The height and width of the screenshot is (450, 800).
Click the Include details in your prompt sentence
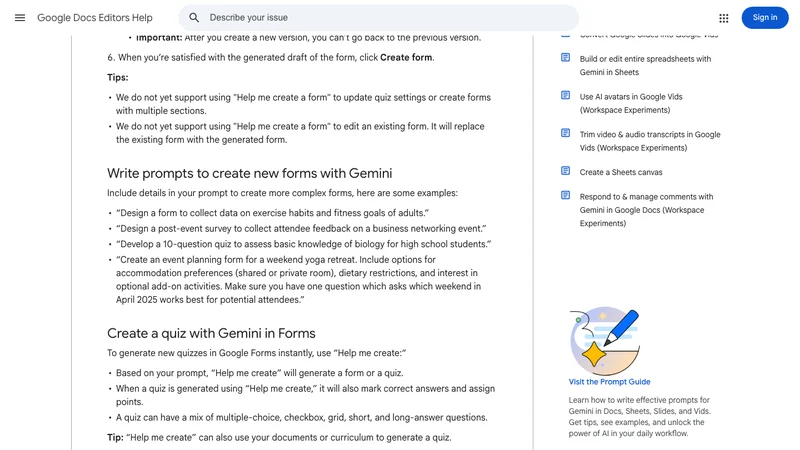pos(282,193)
